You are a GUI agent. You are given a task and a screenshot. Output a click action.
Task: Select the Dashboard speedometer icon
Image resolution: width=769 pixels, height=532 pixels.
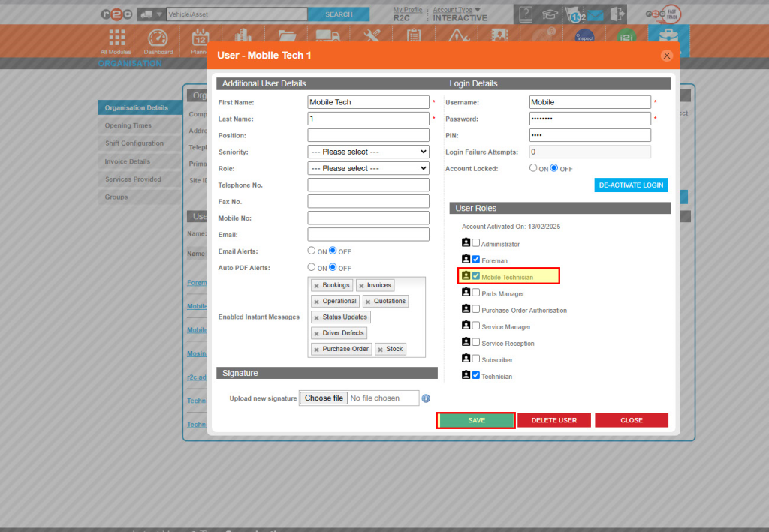158,35
